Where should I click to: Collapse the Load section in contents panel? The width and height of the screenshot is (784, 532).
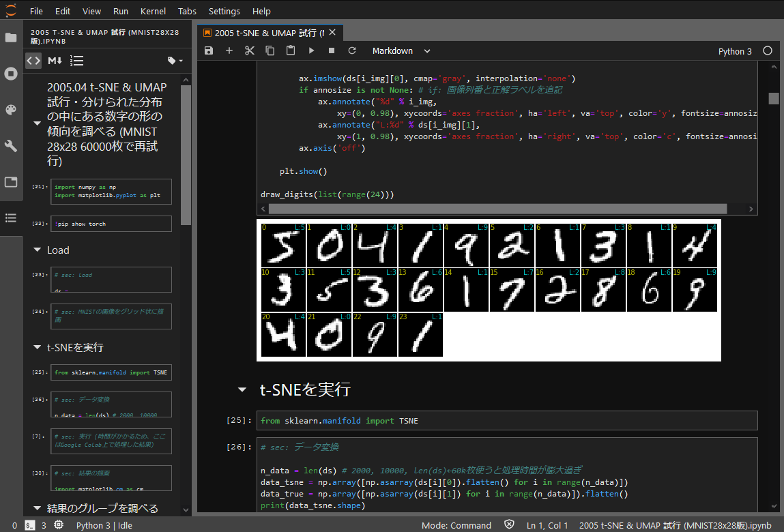click(x=37, y=250)
